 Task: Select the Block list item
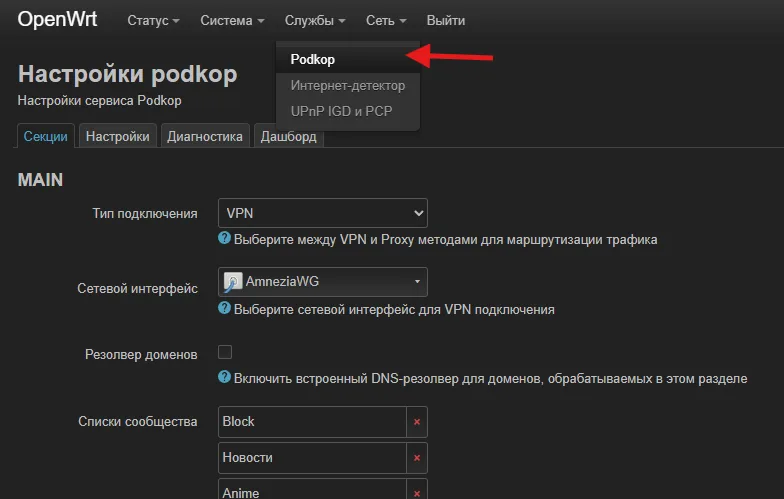click(312, 422)
